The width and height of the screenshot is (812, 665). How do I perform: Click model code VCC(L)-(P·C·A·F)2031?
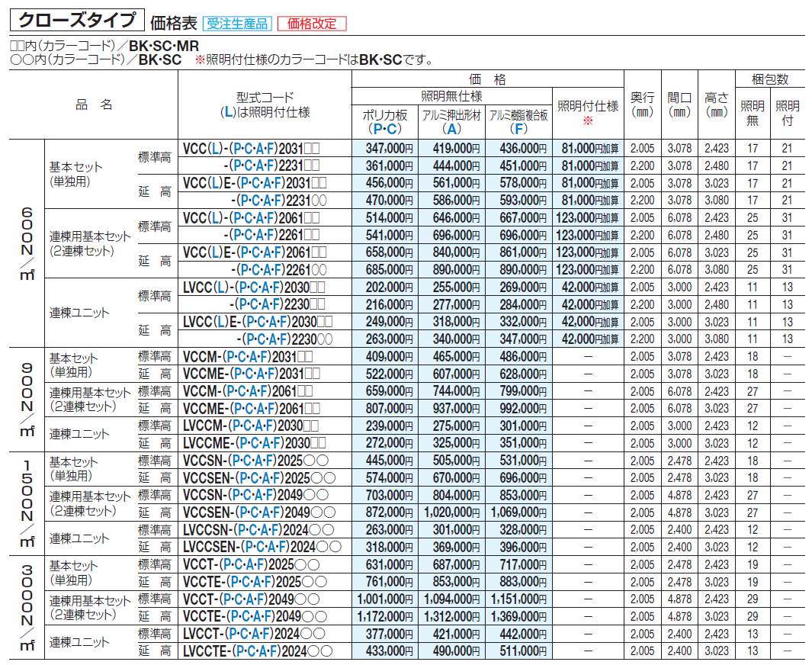(x=251, y=149)
